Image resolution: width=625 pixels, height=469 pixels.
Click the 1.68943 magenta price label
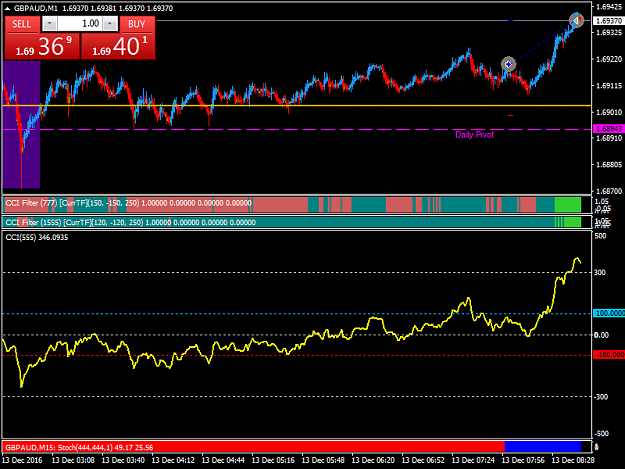(x=609, y=129)
